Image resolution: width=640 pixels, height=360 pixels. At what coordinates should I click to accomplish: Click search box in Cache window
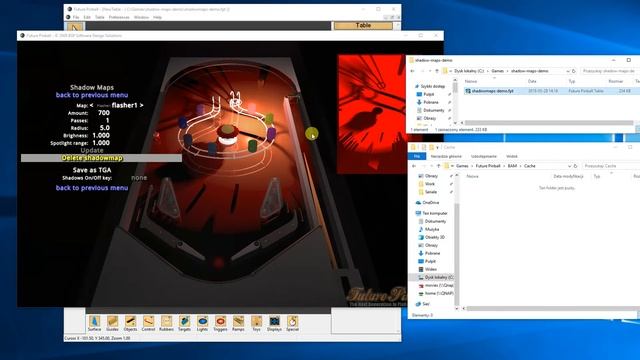(610, 166)
